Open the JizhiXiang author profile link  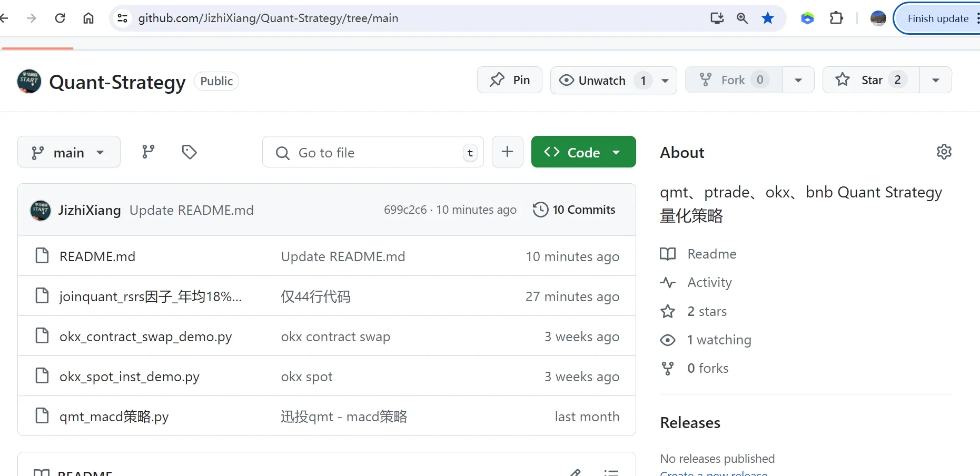[x=90, y=210]
